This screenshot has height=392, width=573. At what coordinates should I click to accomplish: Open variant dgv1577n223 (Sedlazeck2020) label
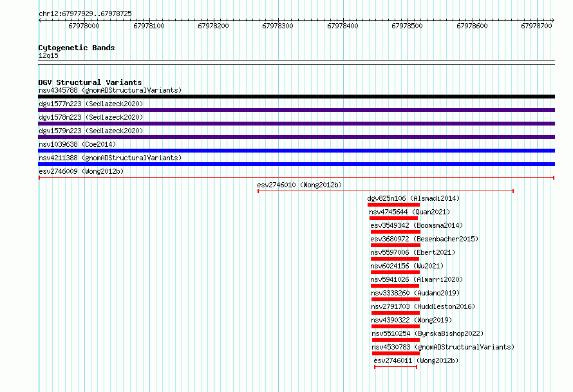coord(91,104)
